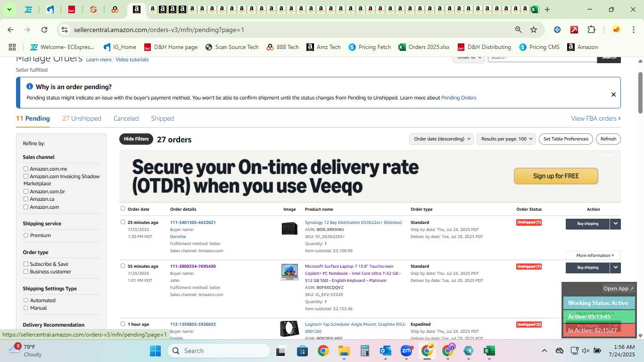Open Welcome- ECExpress bookmark
Screen dimensions: 644x362
click(x=62, y=47)
